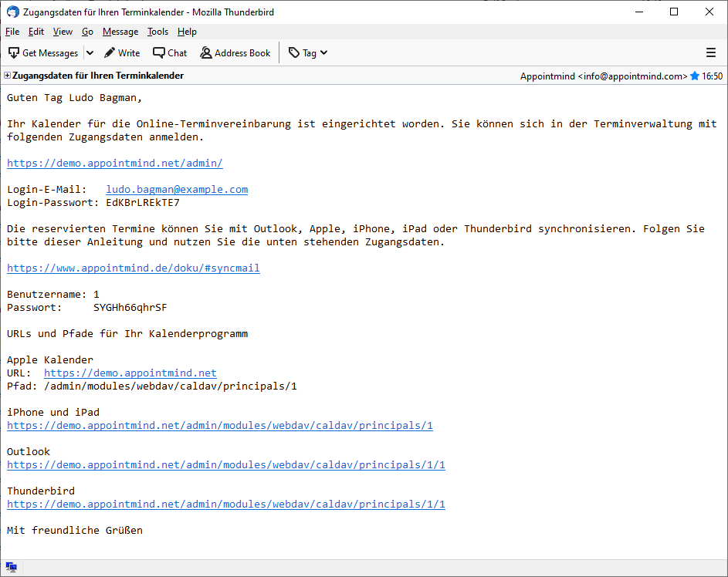The height and width of the screenshot is (577, 728).
Task: Open the File menu
Action: tap(12, 32)
